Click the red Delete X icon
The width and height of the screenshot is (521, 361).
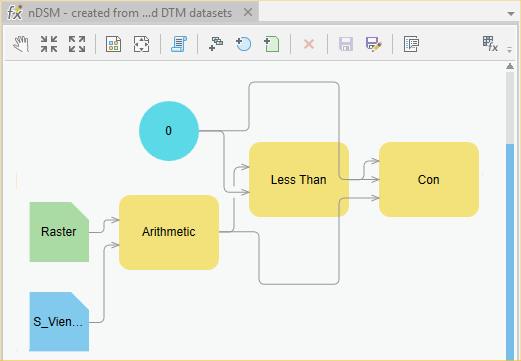tap(309, 44)
